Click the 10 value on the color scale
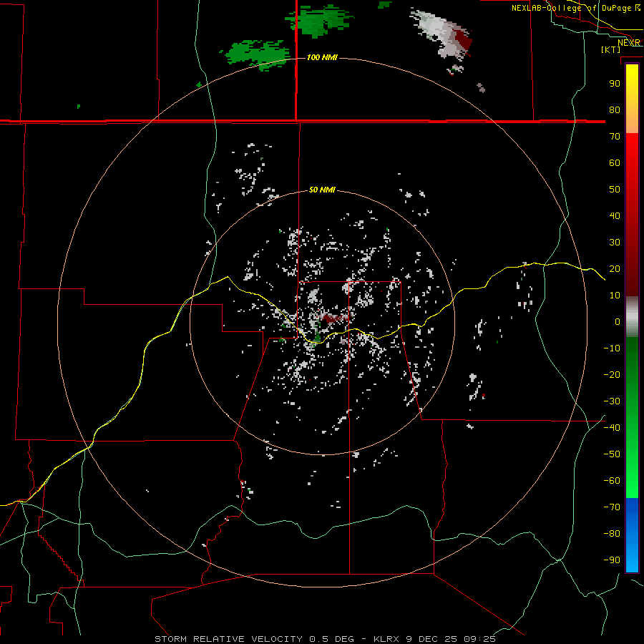This screenshot has width=644, height=644. pos(615,296)
